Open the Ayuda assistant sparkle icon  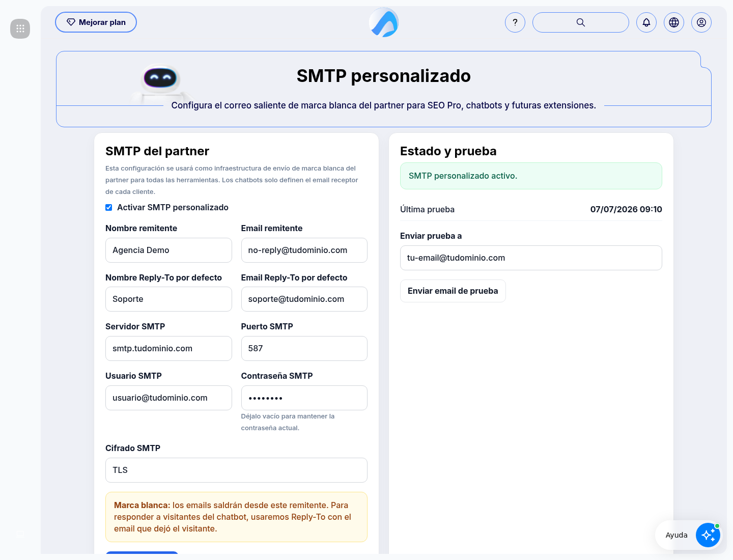coord(708,535)
